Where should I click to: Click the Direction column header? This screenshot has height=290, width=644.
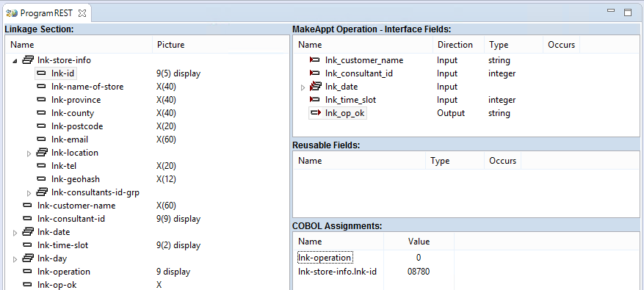[x=455, y=45]
